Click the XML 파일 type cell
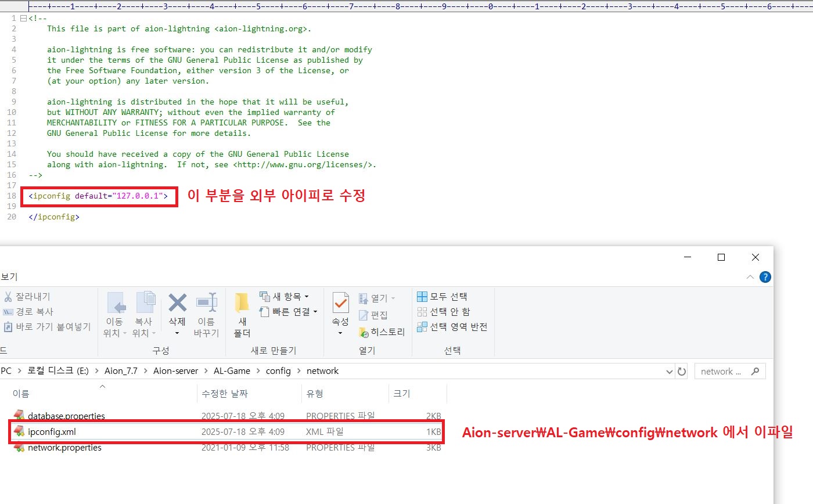 click(x=325, y=432)
